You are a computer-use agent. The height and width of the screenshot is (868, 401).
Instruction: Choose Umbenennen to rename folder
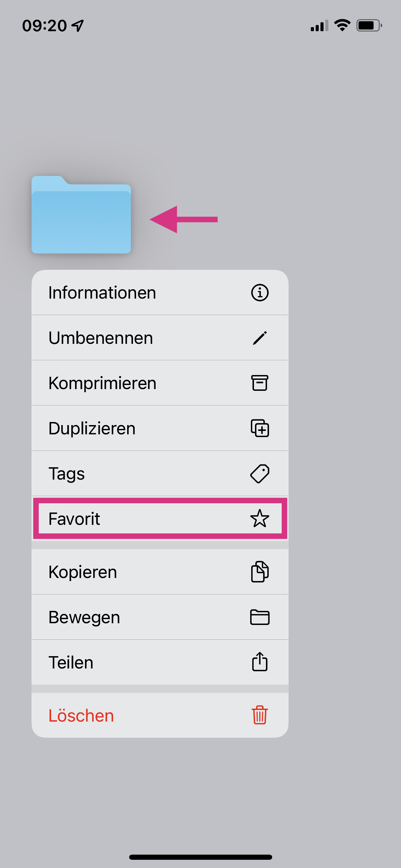pyautogui.click(x=101, y=338)
